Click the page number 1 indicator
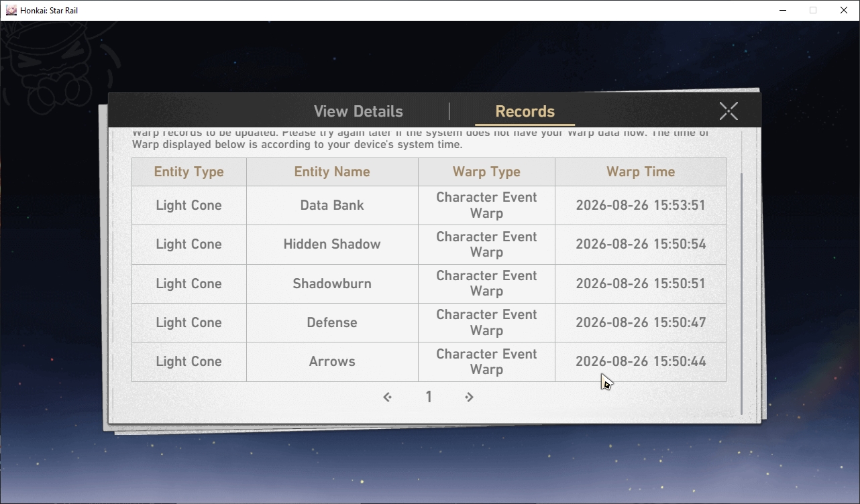 tap(429, 397)
